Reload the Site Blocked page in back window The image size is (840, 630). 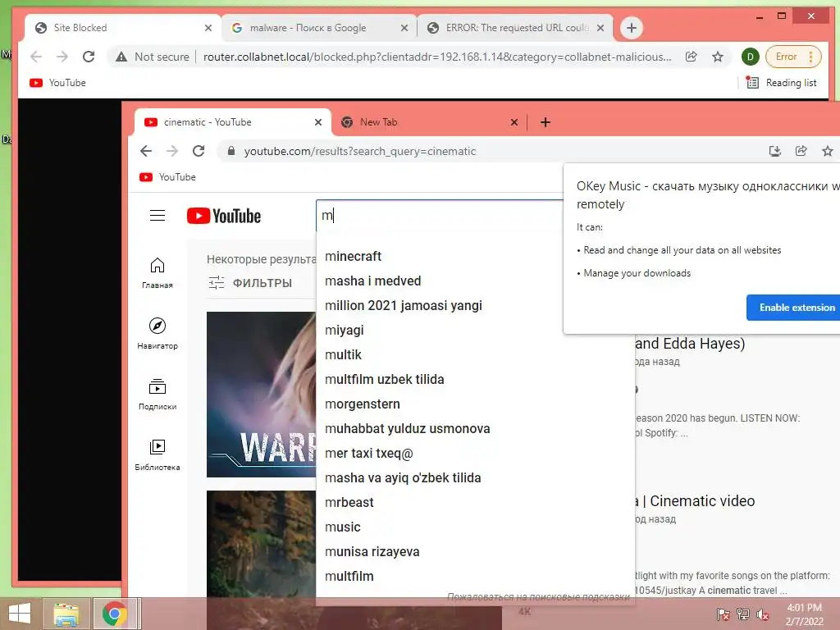(x=89, y=57)
